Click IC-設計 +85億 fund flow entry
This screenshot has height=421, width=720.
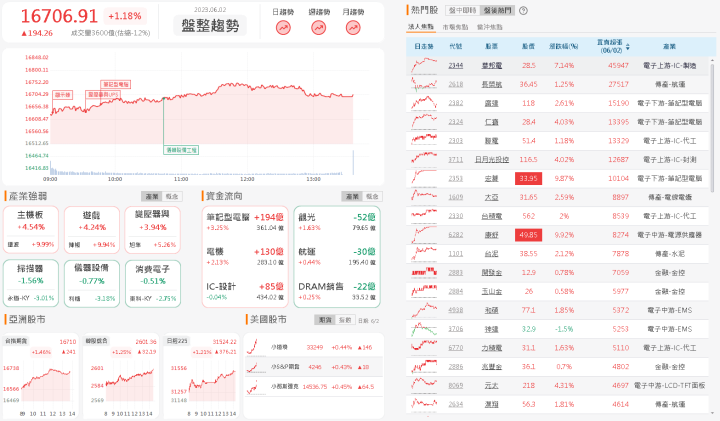[x=245, y=292]
